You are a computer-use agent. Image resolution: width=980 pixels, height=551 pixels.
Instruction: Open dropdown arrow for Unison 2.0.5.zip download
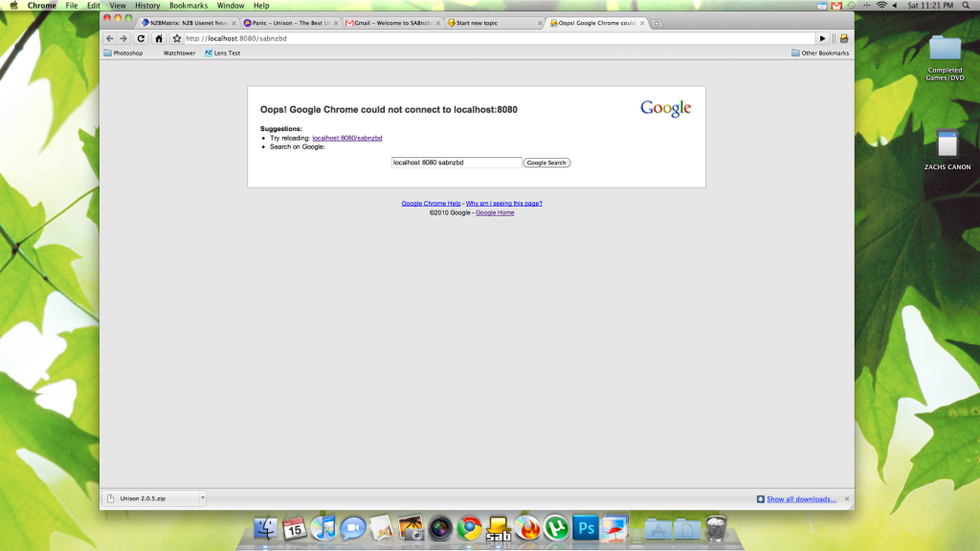pyautogui.click(x=203, y=497)
